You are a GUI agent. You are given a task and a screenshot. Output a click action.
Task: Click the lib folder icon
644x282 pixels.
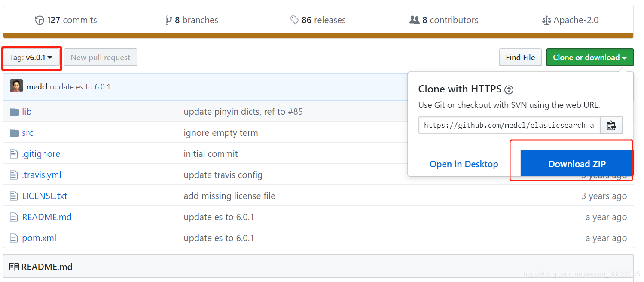[14, 112]
